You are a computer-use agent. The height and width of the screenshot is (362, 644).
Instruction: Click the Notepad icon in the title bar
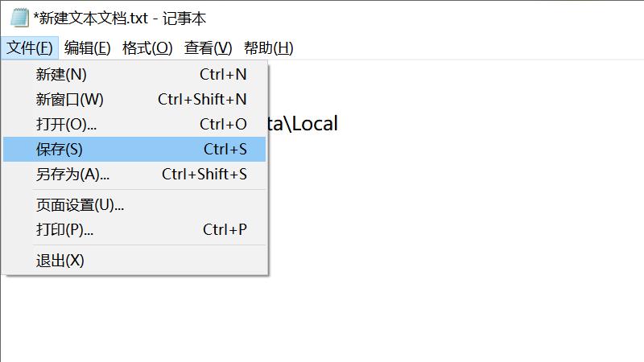tap(19, 19)
